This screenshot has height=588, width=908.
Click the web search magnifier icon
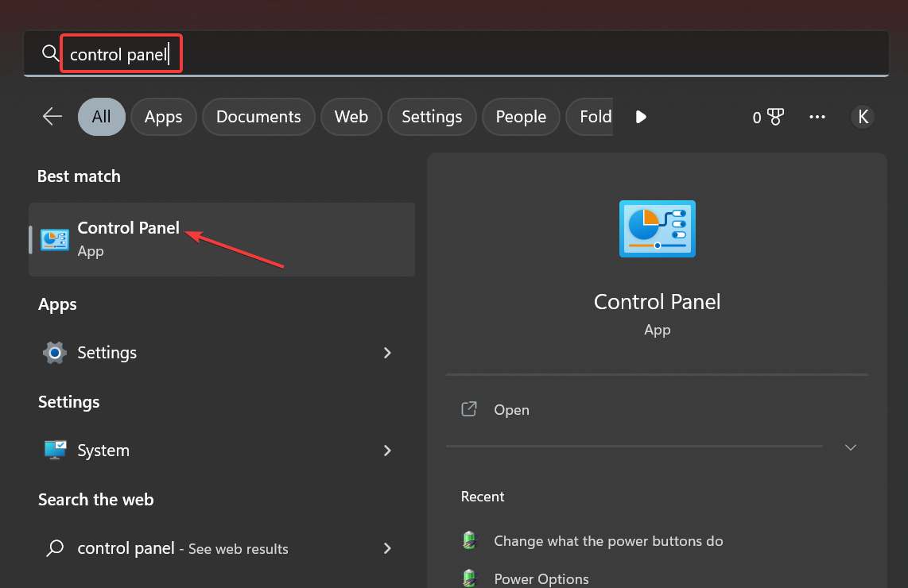tap(55, 547)
